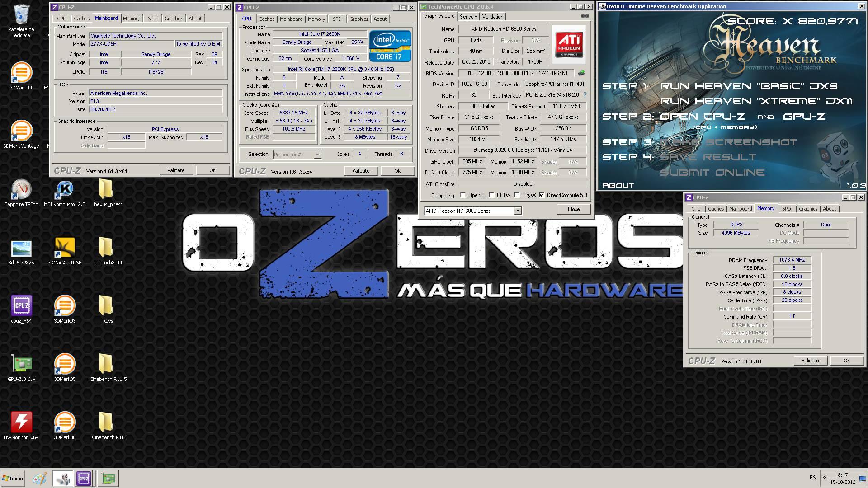Click the GPU-Z taskbar button

pyautogui.click(x=108, y=478)
